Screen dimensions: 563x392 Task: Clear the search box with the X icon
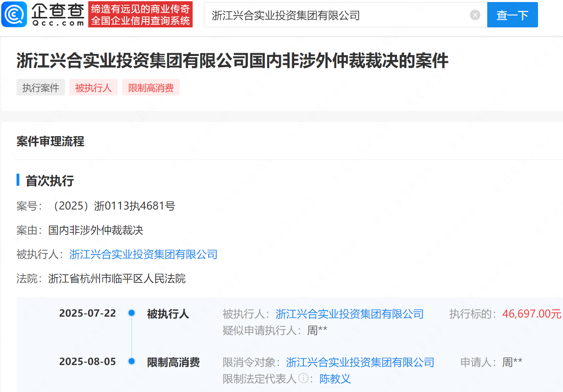[x=475, y=15]
